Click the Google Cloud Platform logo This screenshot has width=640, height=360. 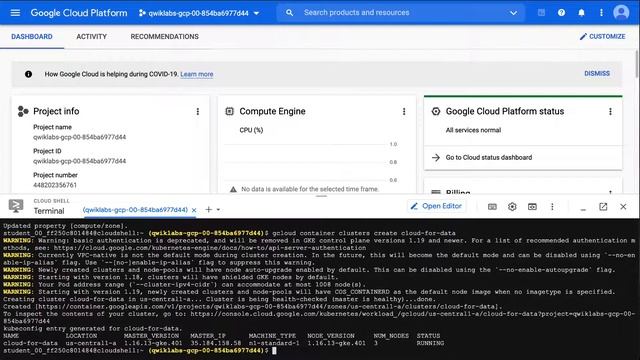[x=79, y=13]
